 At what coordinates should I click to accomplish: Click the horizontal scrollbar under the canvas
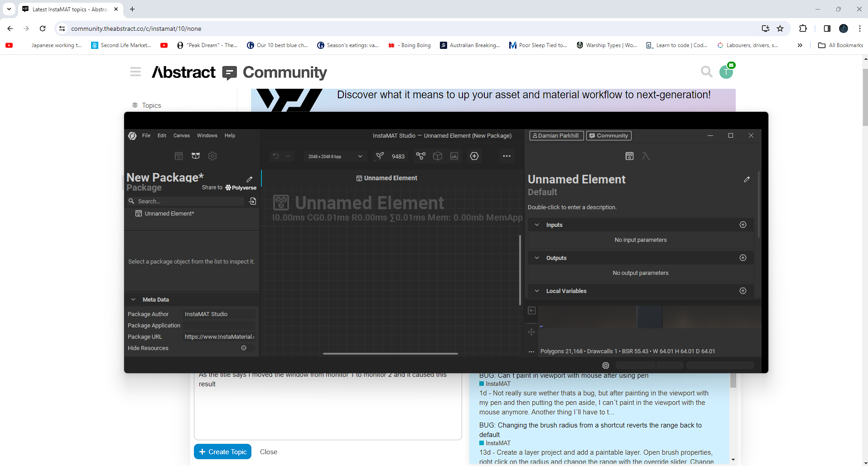pos(391,353)
